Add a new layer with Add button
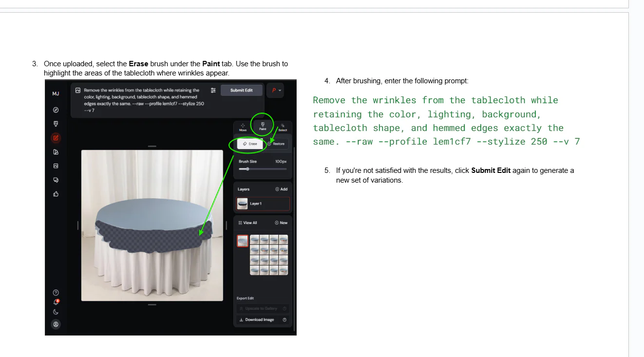The image size is (644, 357). [281, 189]
